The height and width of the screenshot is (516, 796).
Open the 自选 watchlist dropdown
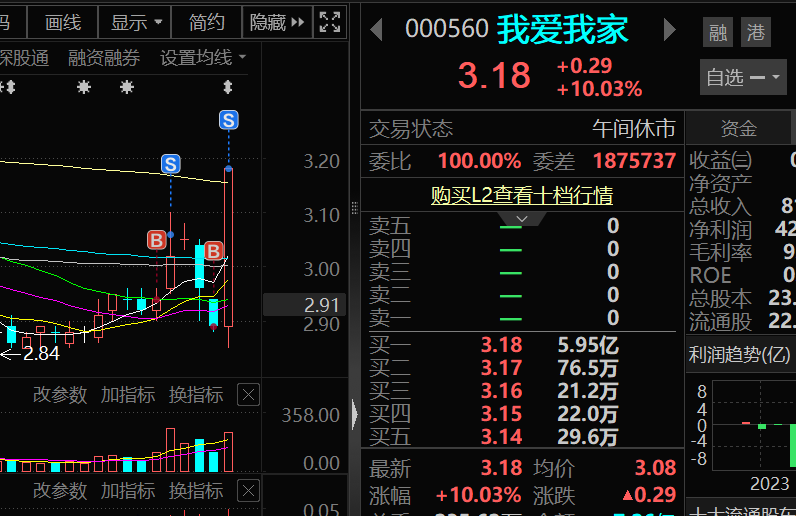tap(743, 77)
